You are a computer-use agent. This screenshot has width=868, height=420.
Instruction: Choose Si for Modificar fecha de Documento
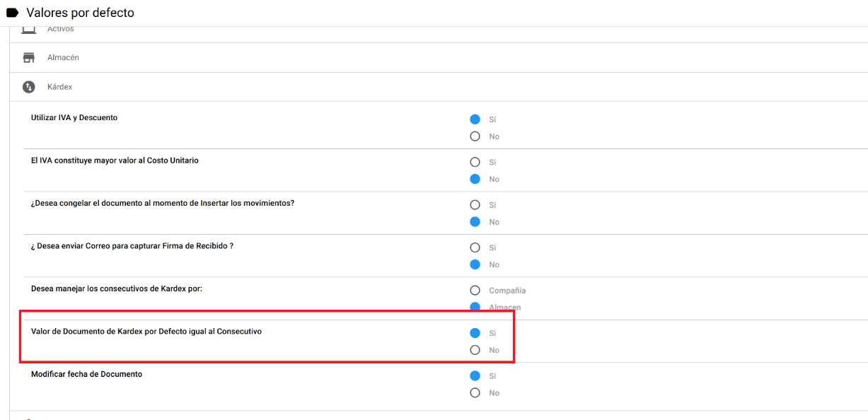[475, 375]
